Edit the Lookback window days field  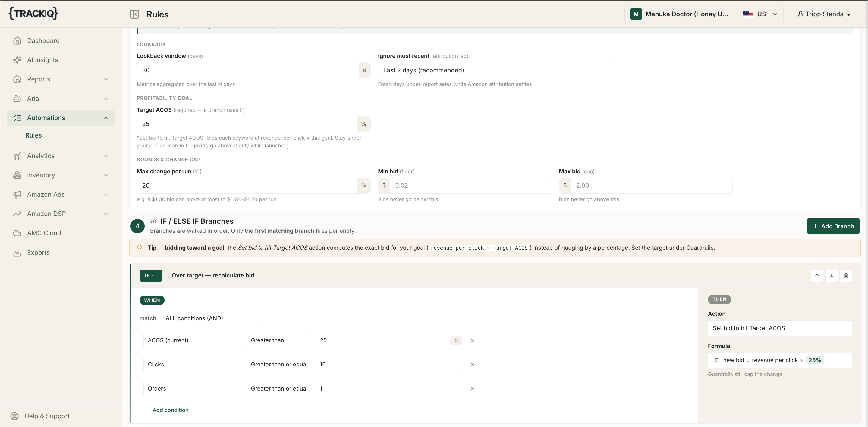[x=248, y=70]
